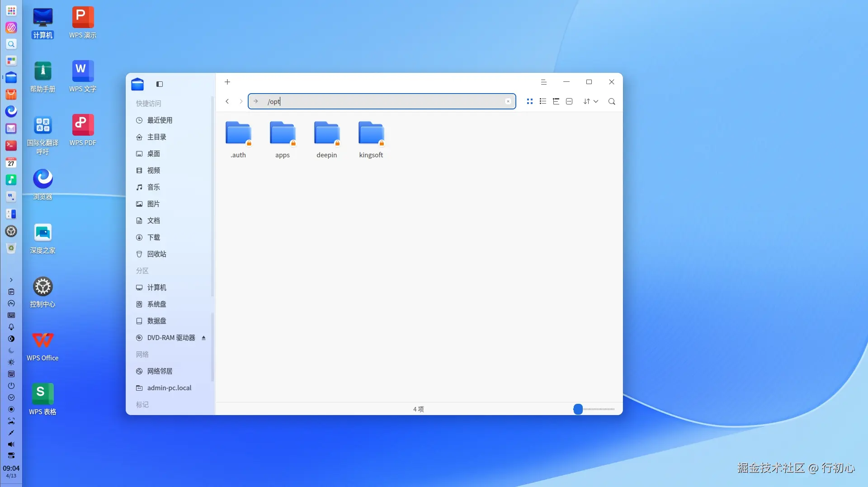Open the terminal in dock
Image resolution: width=868 pixels, height=487 pixels.
pyautogui.click(x=11, y=146)
